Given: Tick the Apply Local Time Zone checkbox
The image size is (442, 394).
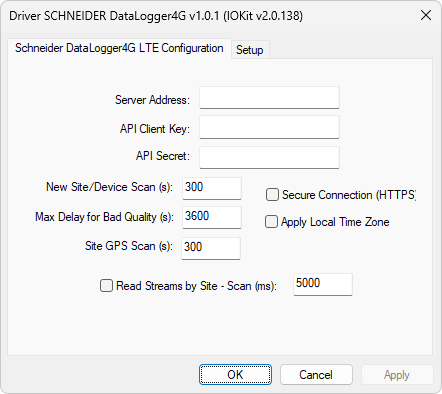Looking at the screenshot, I should 271,222.
